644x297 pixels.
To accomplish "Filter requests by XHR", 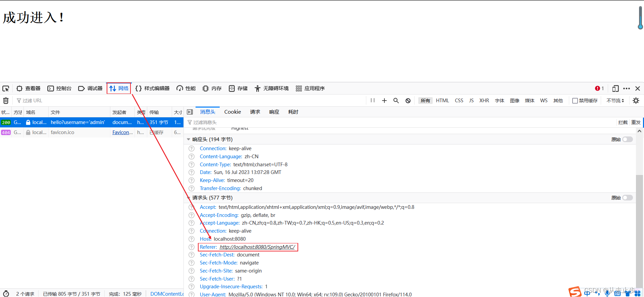I will pos(484,101).
